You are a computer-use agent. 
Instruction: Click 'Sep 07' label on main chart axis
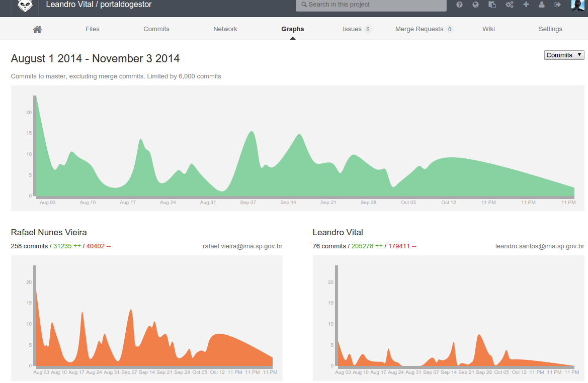pyautogui.click(x=248, y=203)
